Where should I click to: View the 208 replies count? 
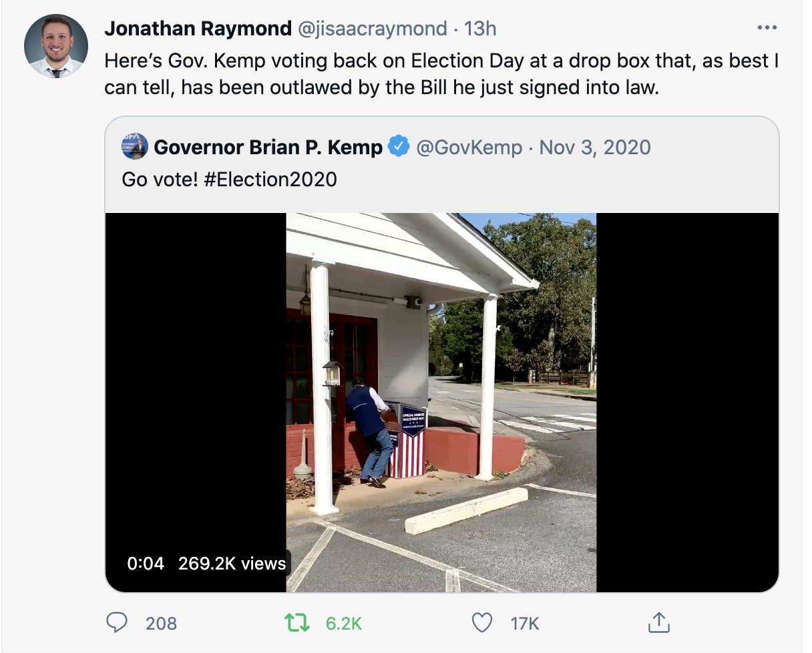(x=162, y=624)
